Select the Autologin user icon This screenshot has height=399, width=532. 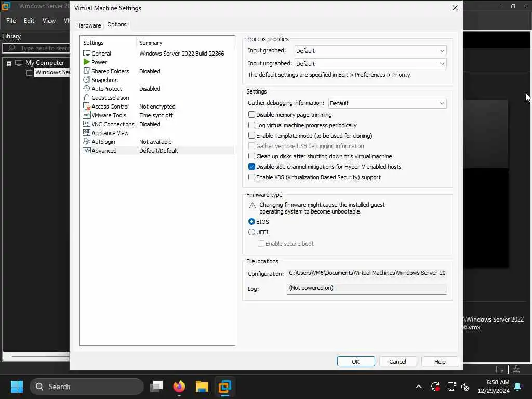point(87,141)
